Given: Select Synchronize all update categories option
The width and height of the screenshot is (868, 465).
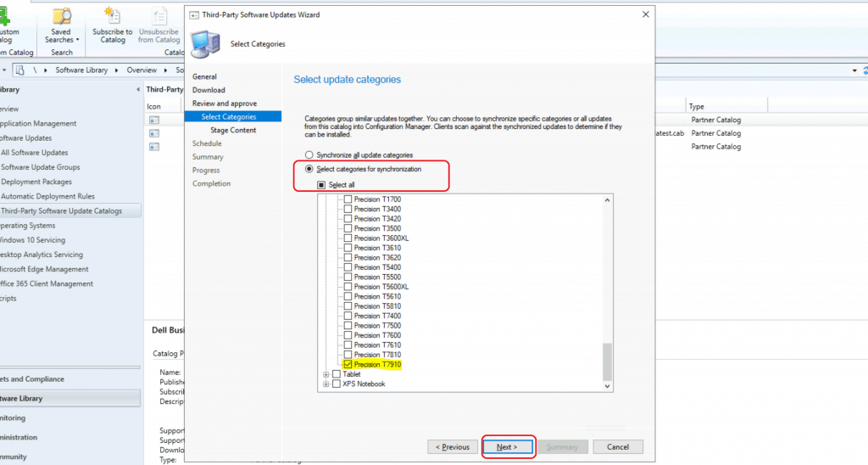Looking at the screenshot, I should click(x=309, y=154).
